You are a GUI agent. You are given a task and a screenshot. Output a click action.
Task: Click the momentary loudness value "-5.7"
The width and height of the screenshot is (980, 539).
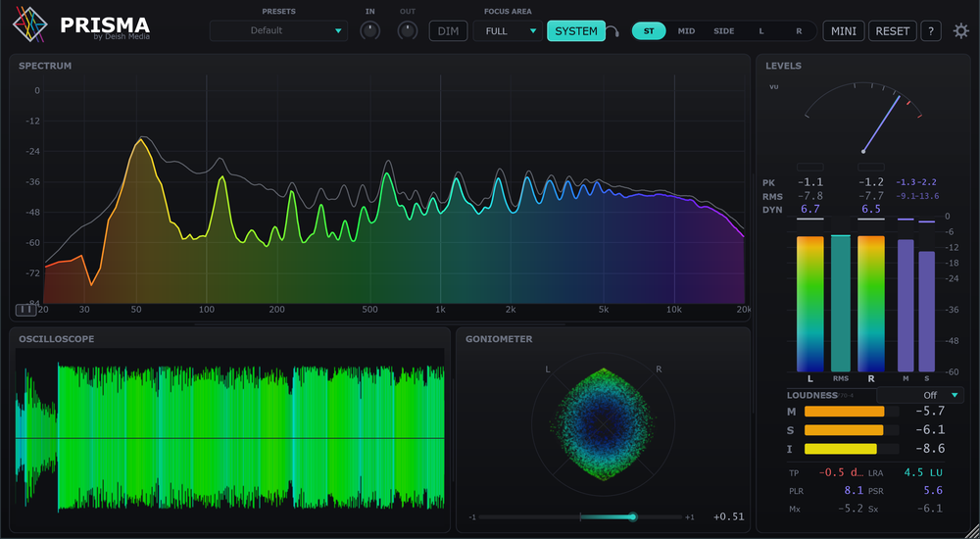[930, 412]
